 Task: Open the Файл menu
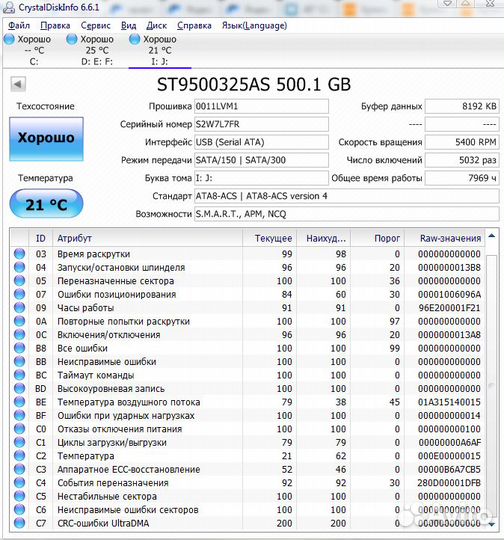point(19,25)
